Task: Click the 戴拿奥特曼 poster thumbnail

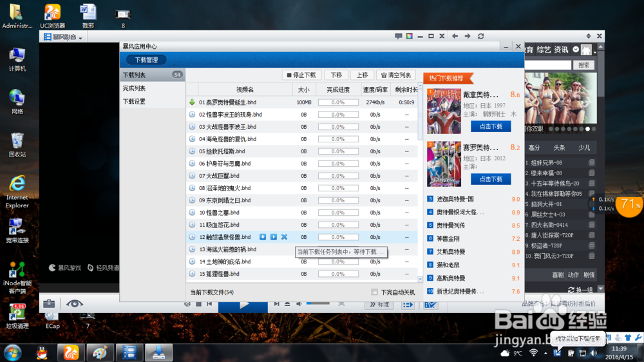Action: click(444, 111)
